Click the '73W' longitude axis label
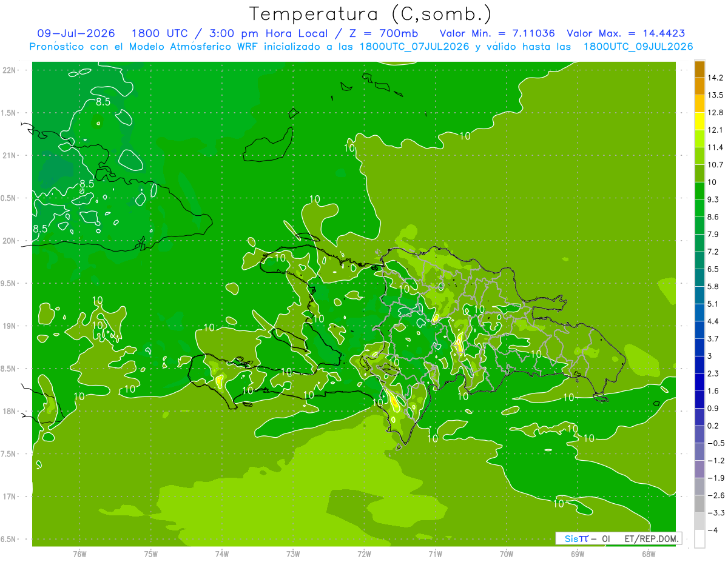This screenshot has height=562, width=728. (x=293, y=554)
